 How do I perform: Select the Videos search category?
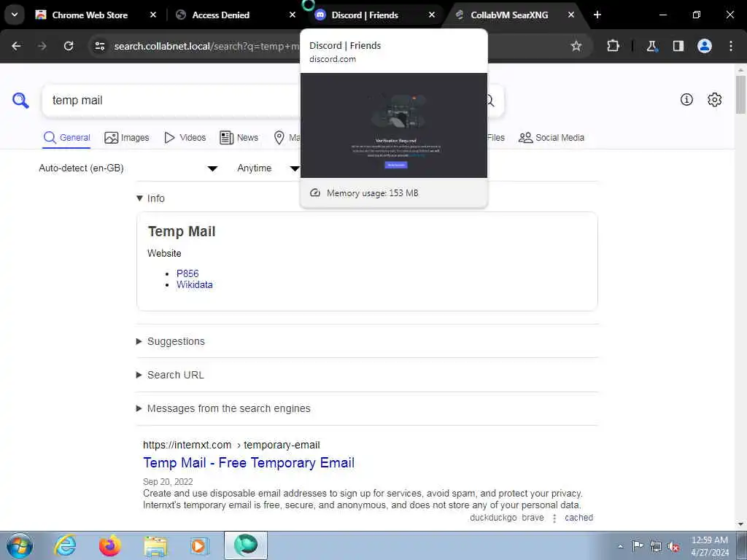point(185,138)
